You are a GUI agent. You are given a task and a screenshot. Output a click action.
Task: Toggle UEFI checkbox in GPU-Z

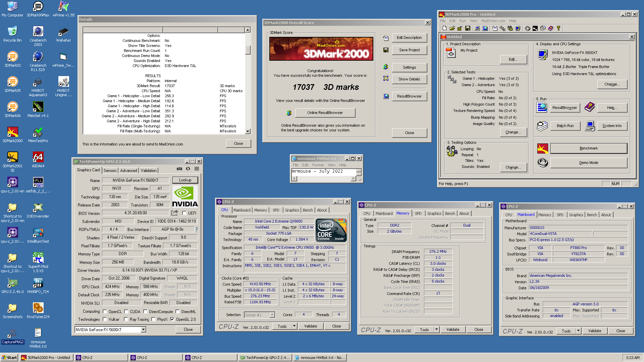(184, 213)
